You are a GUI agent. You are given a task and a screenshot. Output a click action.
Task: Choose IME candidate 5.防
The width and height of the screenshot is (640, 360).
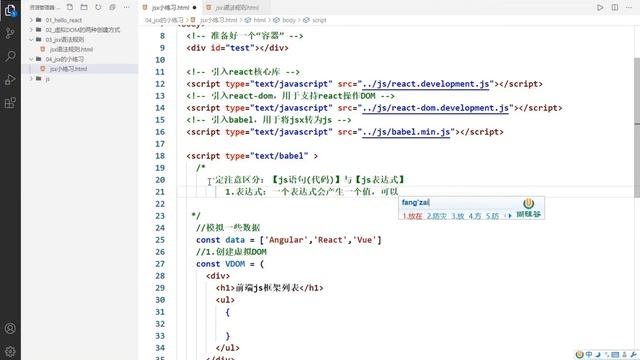pos(492,216)
